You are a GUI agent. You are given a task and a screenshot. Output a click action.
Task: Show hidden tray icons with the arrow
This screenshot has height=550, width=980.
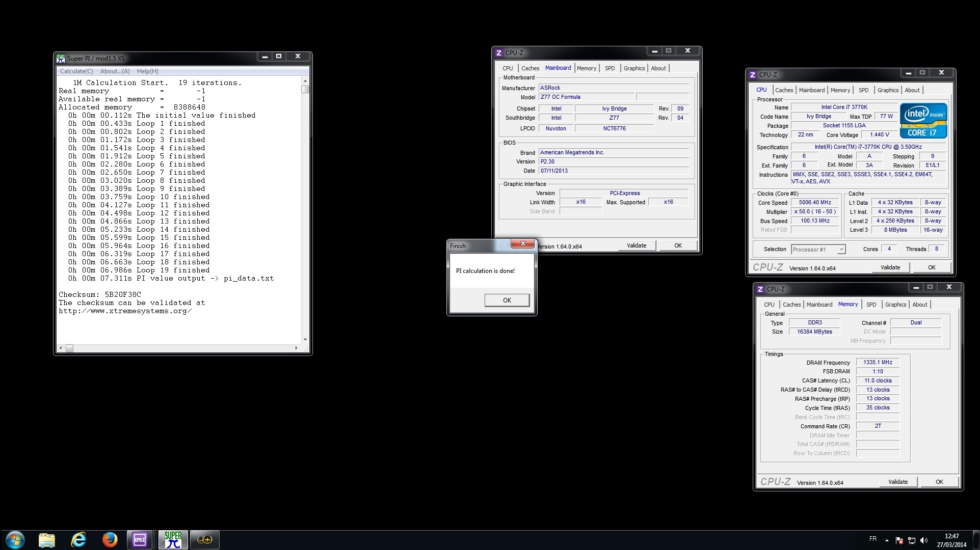click(887, 540)
